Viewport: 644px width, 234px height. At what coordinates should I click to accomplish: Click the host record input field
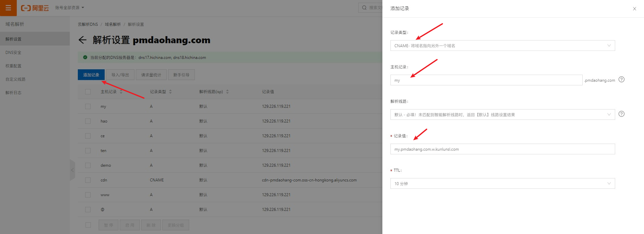click(x=486, y=80)
